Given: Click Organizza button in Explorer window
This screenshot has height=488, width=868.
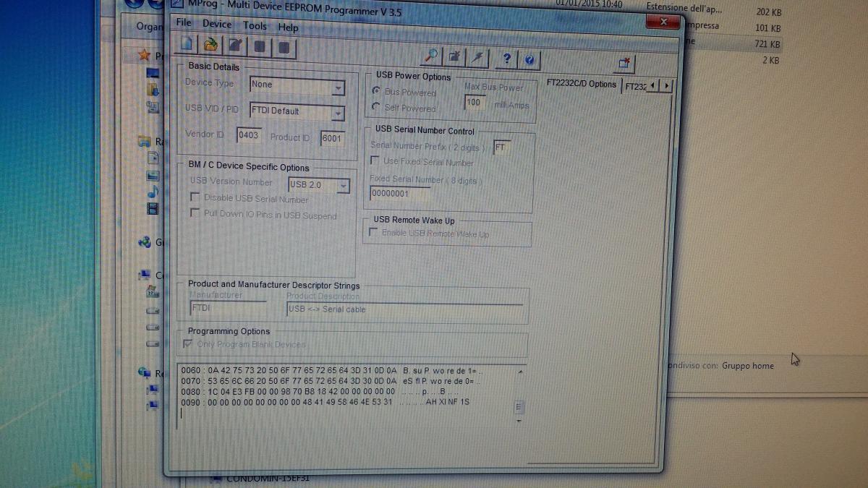Looking at the screenshot, I should pos(150,26).
